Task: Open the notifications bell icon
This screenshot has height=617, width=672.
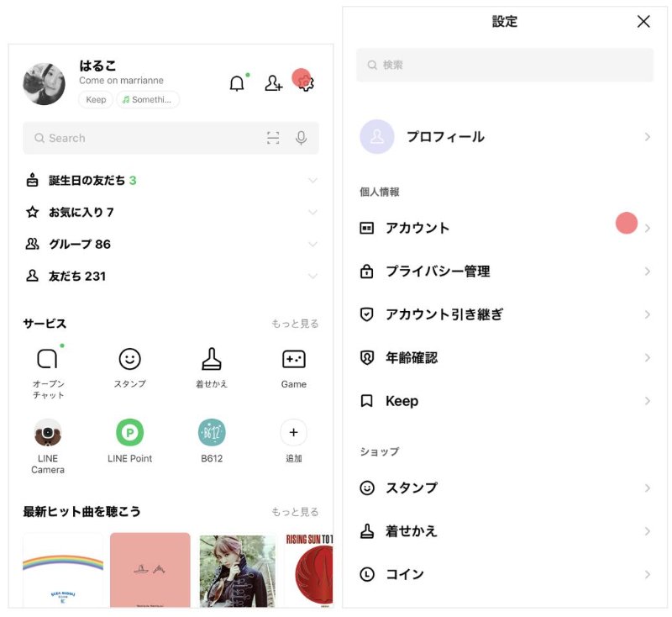Action: [239, 82]
